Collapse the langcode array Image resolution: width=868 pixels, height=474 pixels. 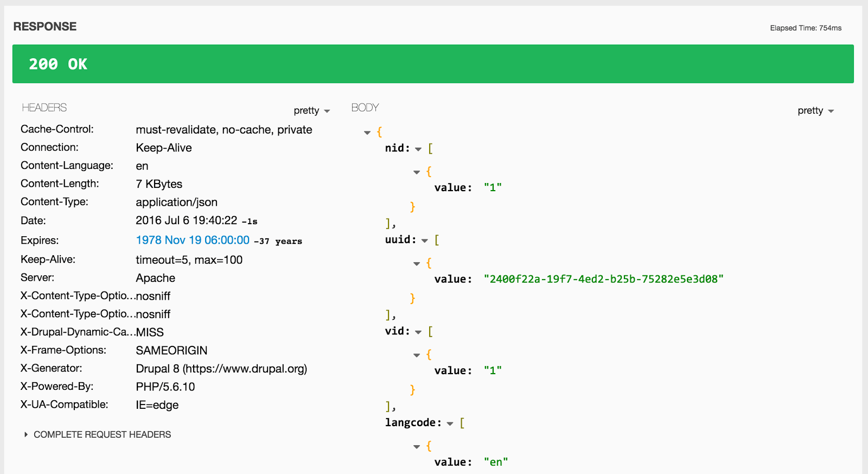450,424
